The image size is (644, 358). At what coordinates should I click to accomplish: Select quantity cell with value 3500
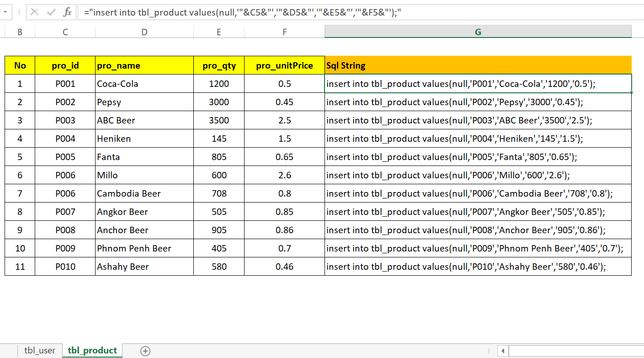click(219, 120)
